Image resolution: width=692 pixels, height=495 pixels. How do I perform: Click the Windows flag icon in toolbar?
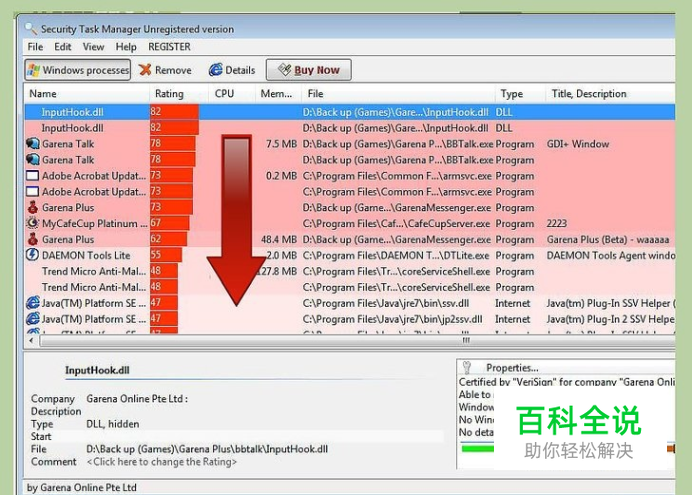[x=33, y=70]
